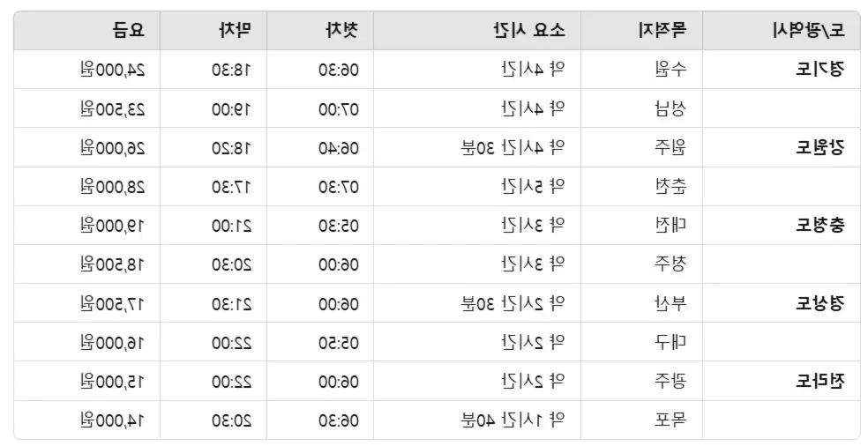The image size is (868, 446).
Task: Select the 14,000원 fare cell
Action: [x=87, y=420]
